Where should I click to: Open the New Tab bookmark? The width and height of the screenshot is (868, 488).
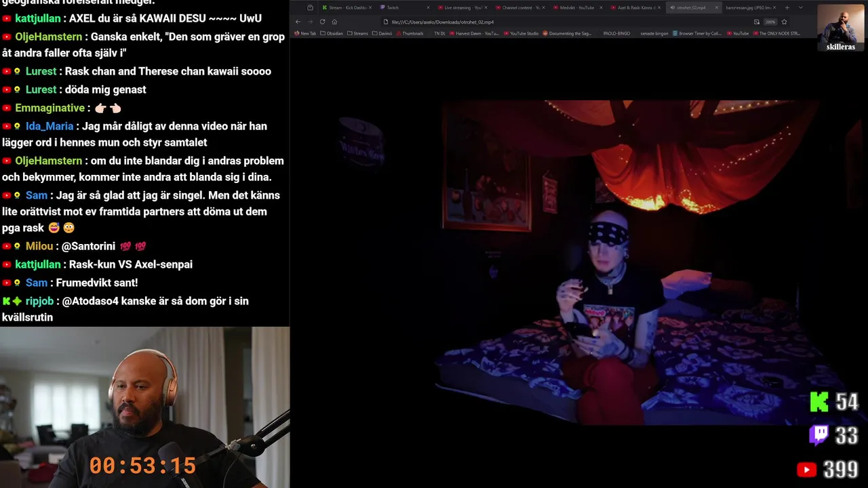click(305, 33)
